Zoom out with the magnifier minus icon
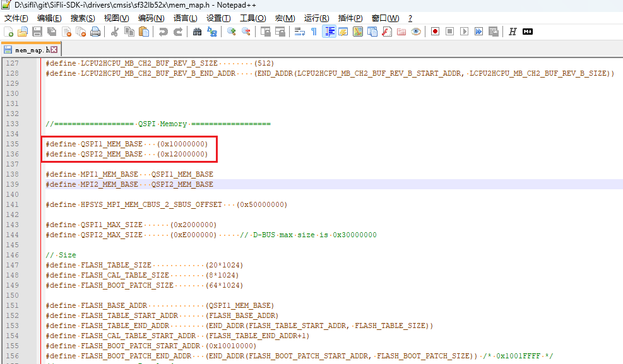Image resolution: width=623 pixels, height=364 pixels. tap(246, 32)
